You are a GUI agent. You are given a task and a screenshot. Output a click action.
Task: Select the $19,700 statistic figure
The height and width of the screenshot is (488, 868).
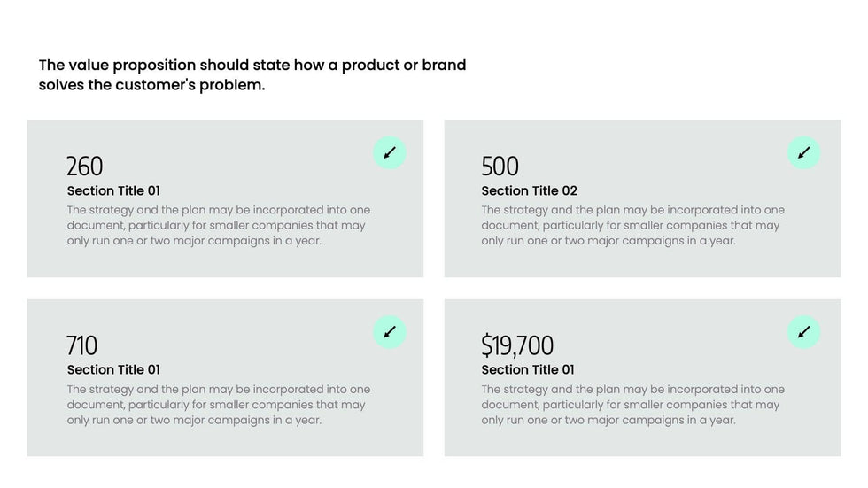point(517,345)
